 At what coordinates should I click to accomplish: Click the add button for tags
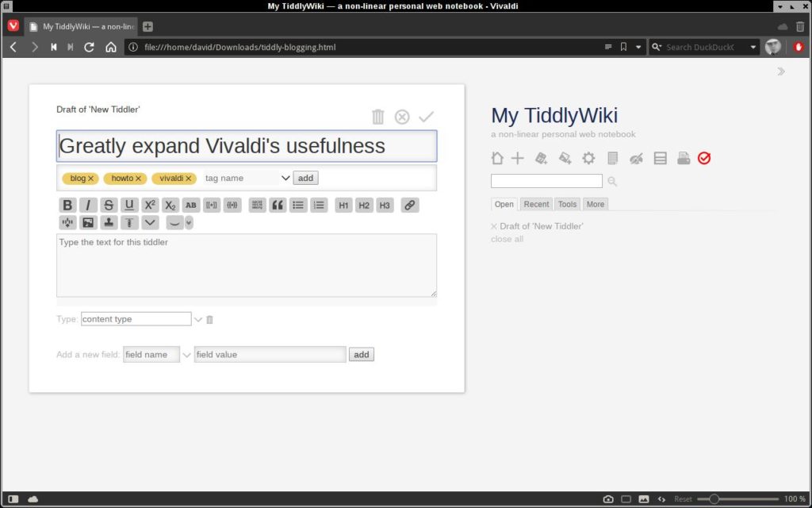click(x=305, y=179)
